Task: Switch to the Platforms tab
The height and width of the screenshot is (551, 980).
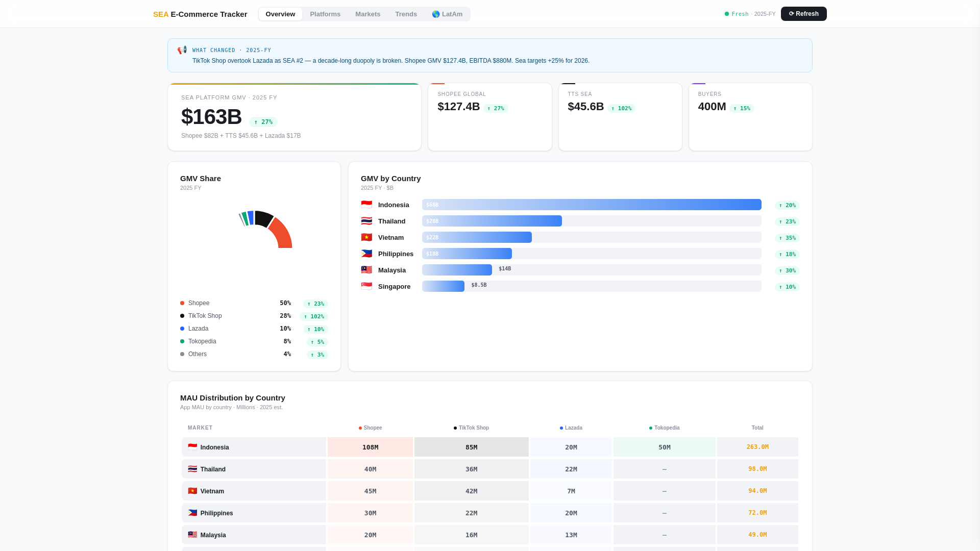Action: click(x=325, y=14)
